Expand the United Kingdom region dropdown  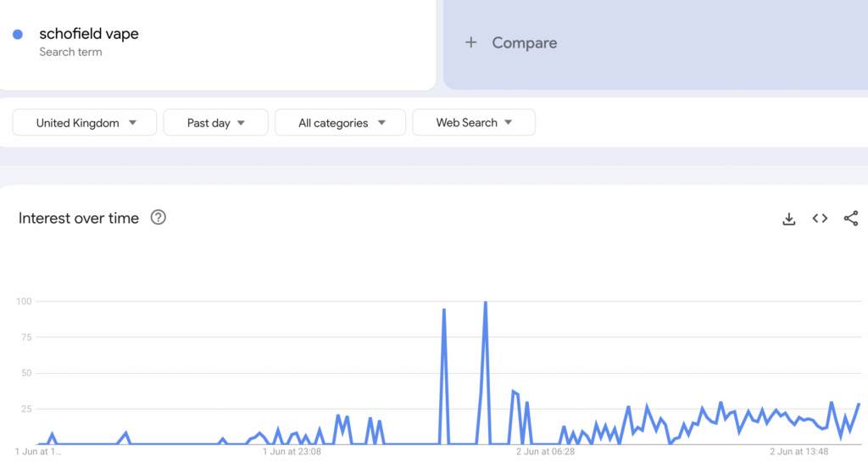tap(85, 123)
